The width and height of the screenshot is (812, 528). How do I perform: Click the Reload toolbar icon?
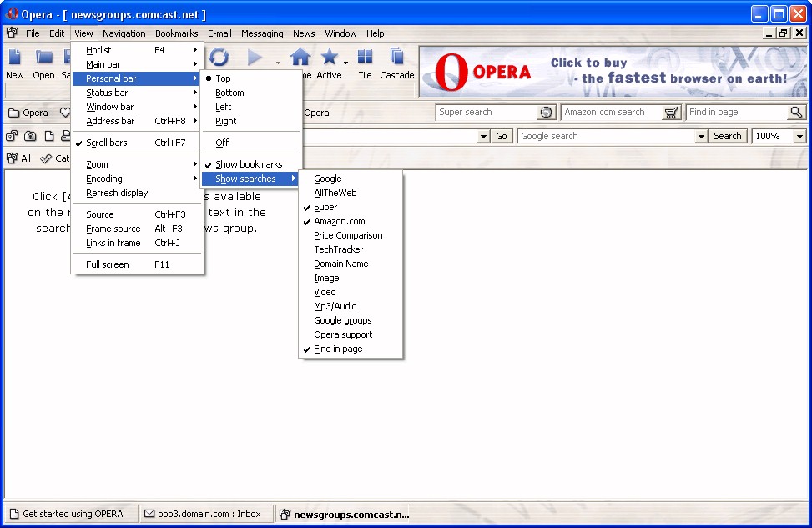click(219, 58)
